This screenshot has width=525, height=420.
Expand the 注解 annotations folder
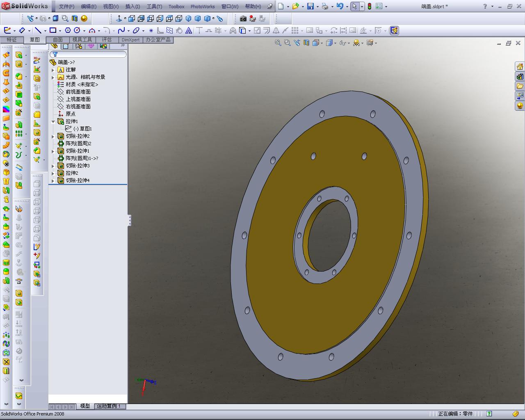tap(53, 70)
